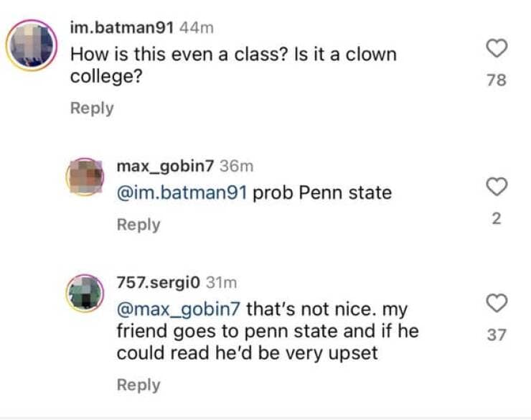Open 757.sergi0's profile avatar

coord(85,293)
